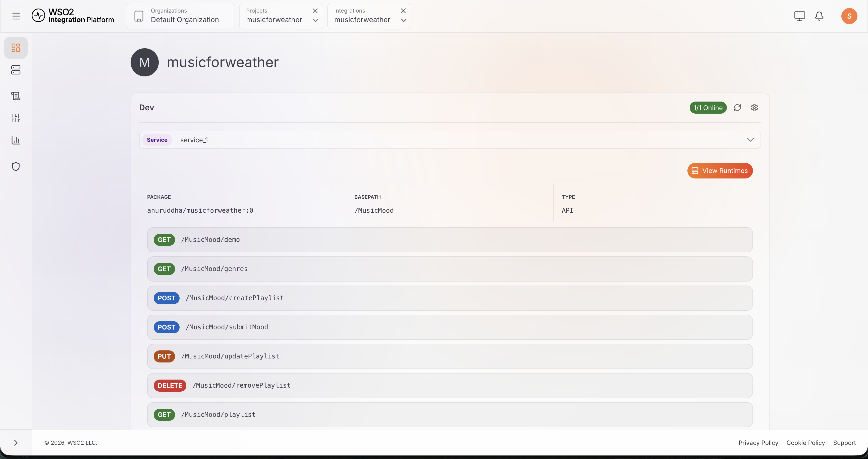
Task: Click the Dev environment heading
Action: (147, 108)
